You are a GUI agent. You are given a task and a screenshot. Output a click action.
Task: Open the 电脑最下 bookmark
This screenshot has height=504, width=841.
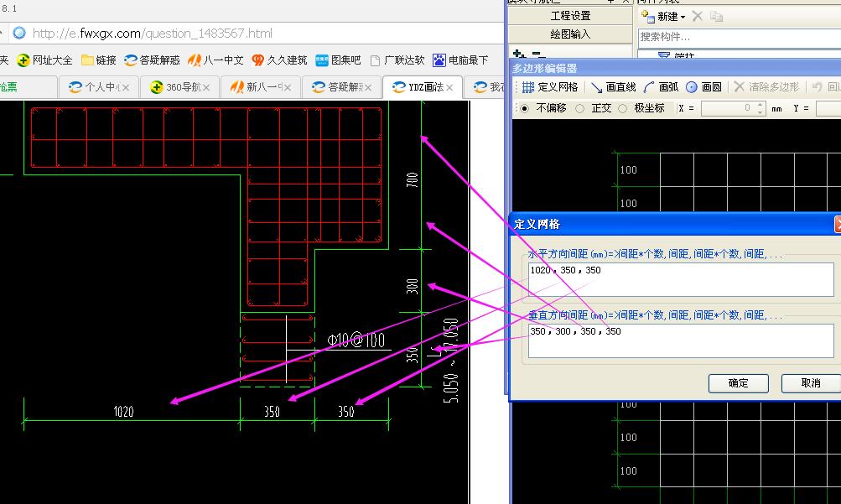460,60
